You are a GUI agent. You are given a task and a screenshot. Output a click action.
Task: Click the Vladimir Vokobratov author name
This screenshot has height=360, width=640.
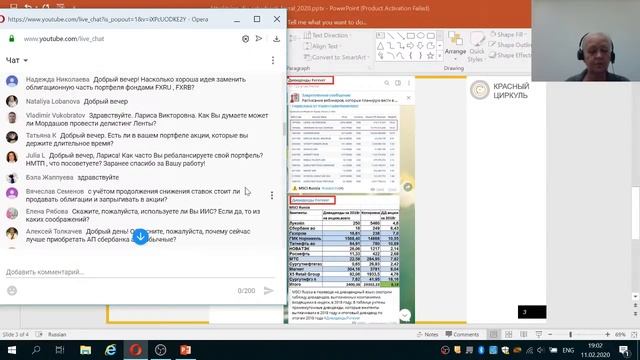pos(55,116)
